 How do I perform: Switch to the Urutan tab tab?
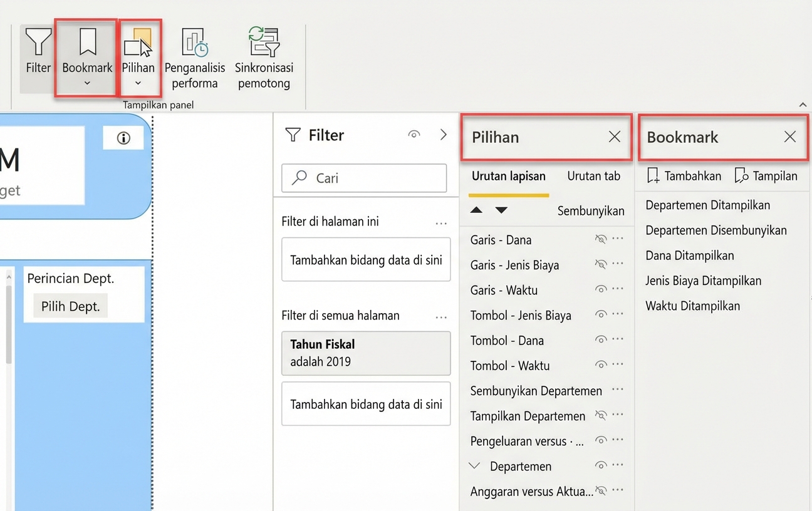593,176
